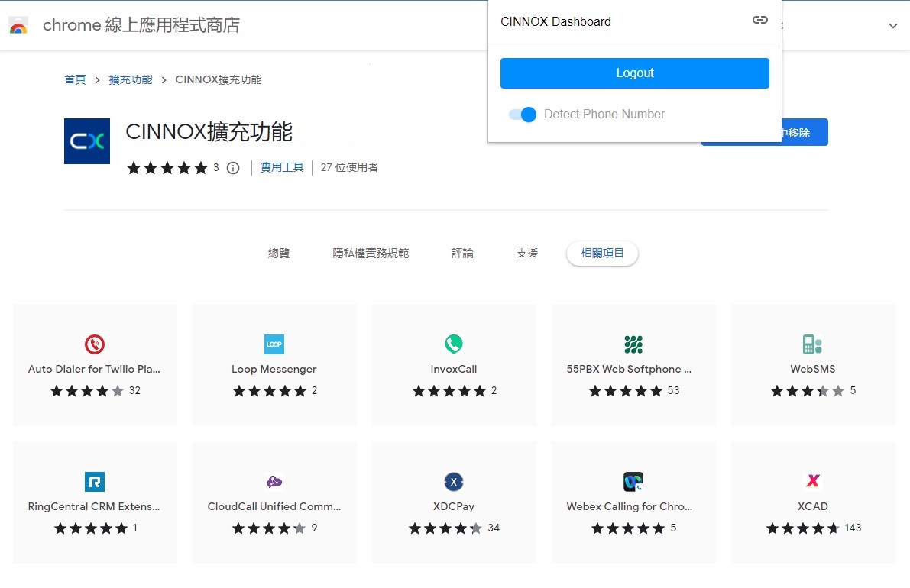Open CloudCall Unified Comm... card title
The height and width of the screenshot is (588, 910).
pos(274,506)
